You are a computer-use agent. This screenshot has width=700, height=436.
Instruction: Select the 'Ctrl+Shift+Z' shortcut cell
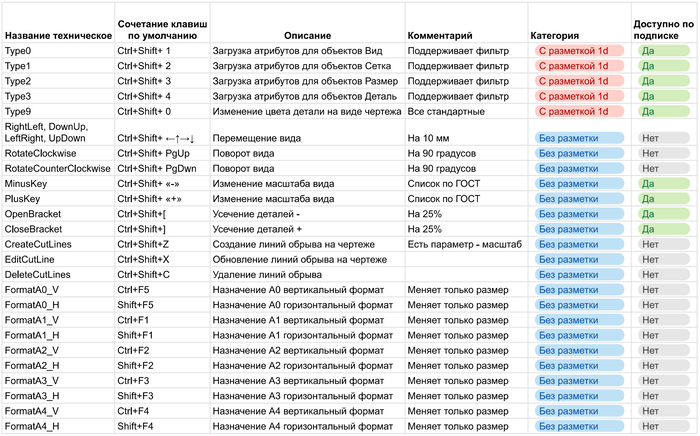pos(143,244)
